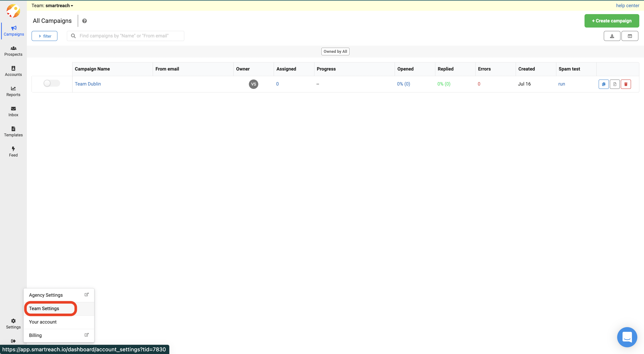644x354 pixels.
Task: Open the Templates section
Action: 13,132
